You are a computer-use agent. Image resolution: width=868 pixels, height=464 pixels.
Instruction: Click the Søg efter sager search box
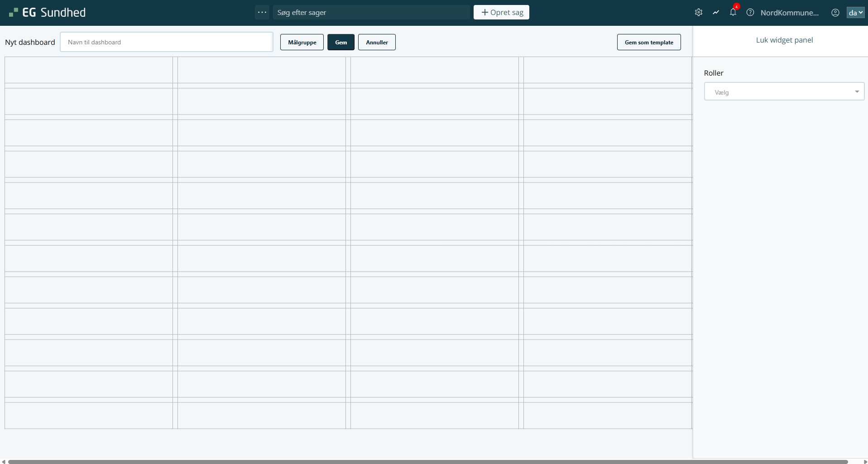click(x=371, y=13)
